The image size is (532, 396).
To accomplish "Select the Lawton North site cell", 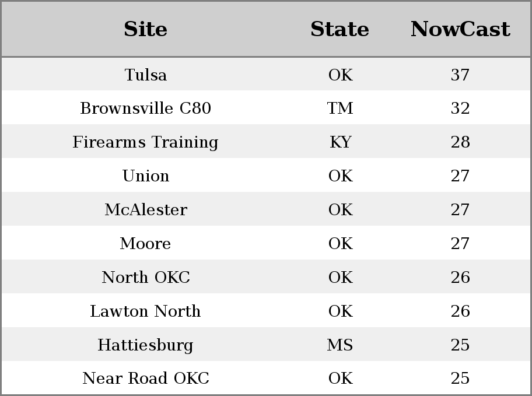I will 146,311.
